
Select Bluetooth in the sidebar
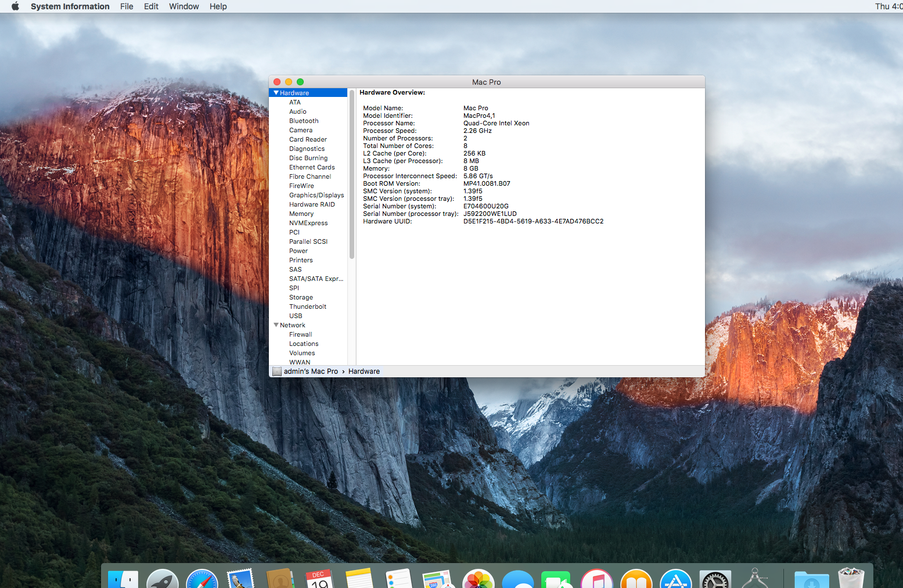(304, 121)
